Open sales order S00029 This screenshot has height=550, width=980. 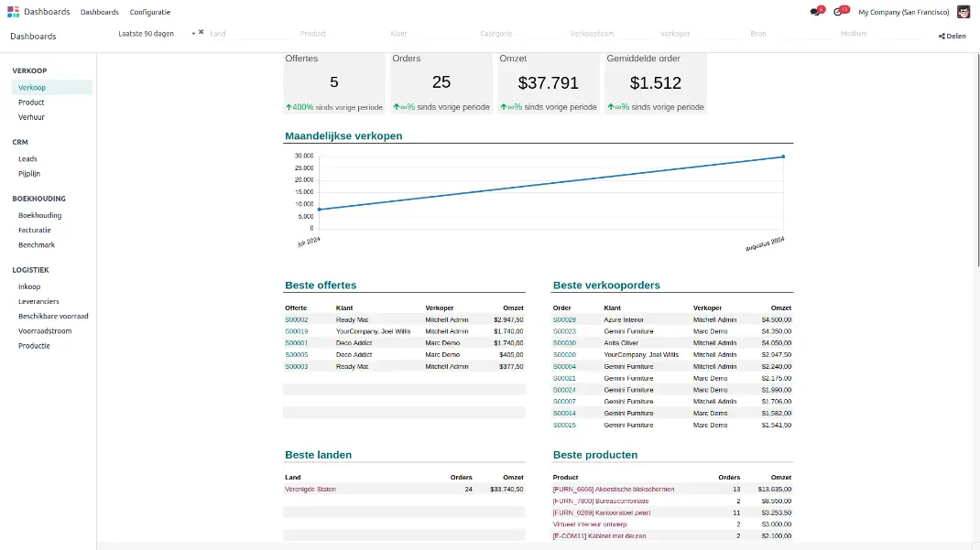pos(564,319)
